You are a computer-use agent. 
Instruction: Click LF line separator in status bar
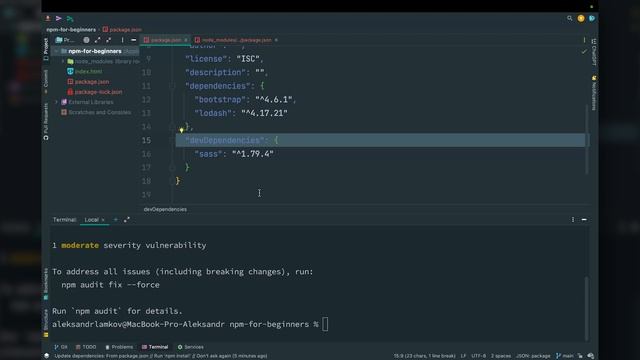pyautogui.click(x=463, y=356)
